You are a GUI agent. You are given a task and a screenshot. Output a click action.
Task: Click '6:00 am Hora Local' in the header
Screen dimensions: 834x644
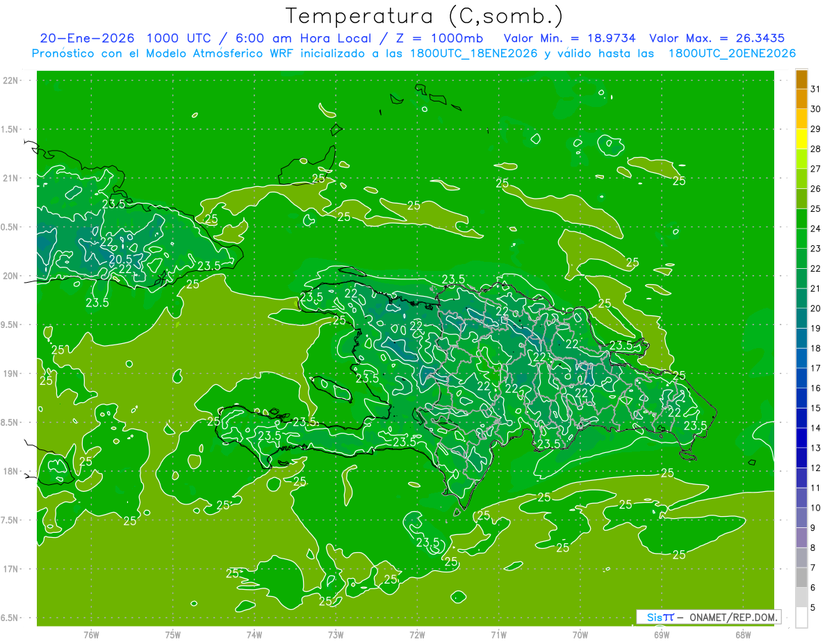point(302,38)
